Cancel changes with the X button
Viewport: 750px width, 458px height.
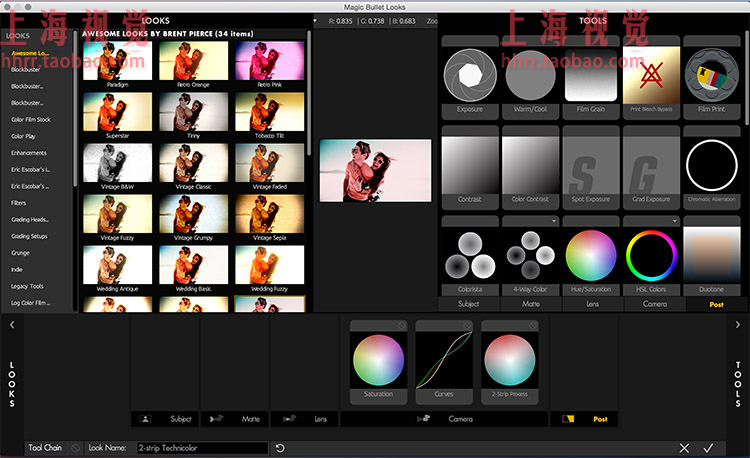[x=685, y=448]
